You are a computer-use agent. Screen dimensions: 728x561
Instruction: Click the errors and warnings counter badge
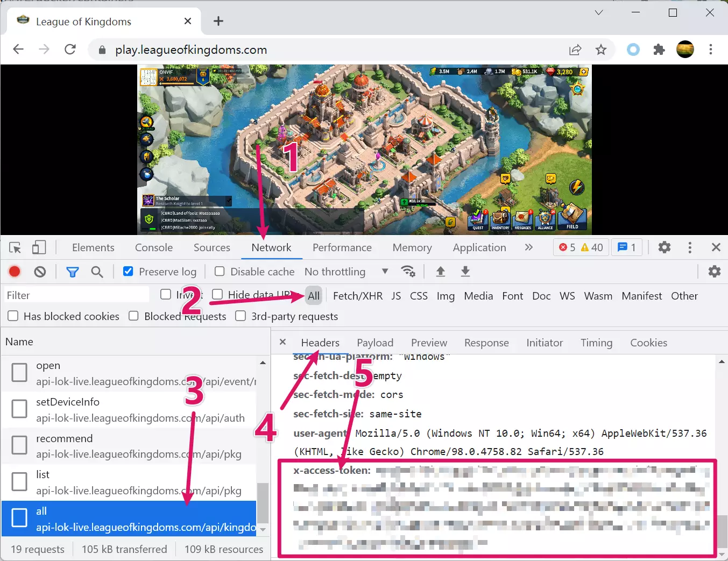[581, 247]
